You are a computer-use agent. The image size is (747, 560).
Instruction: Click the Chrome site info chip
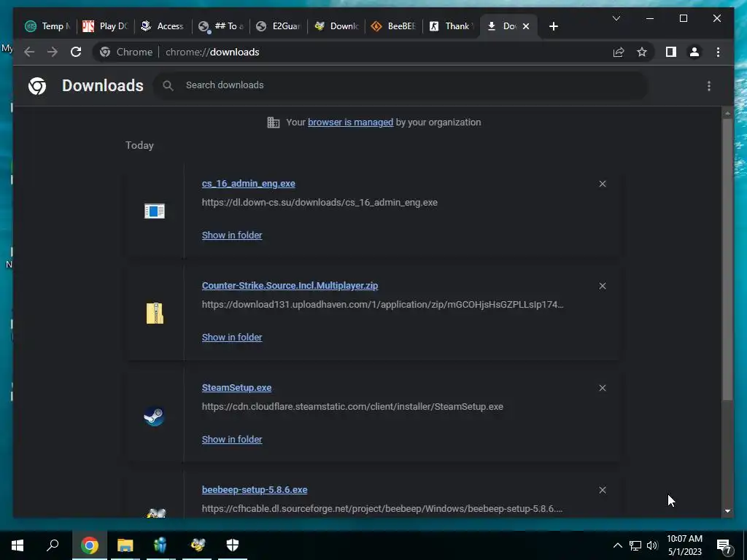coord(127,52)
